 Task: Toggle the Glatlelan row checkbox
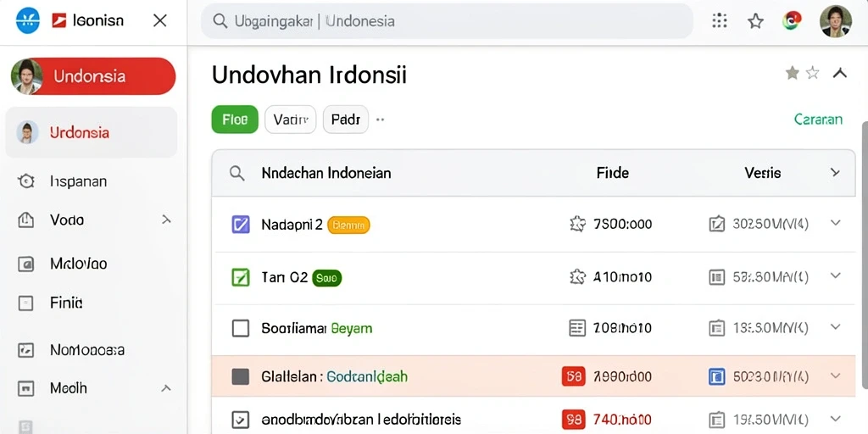coord(240,376)
